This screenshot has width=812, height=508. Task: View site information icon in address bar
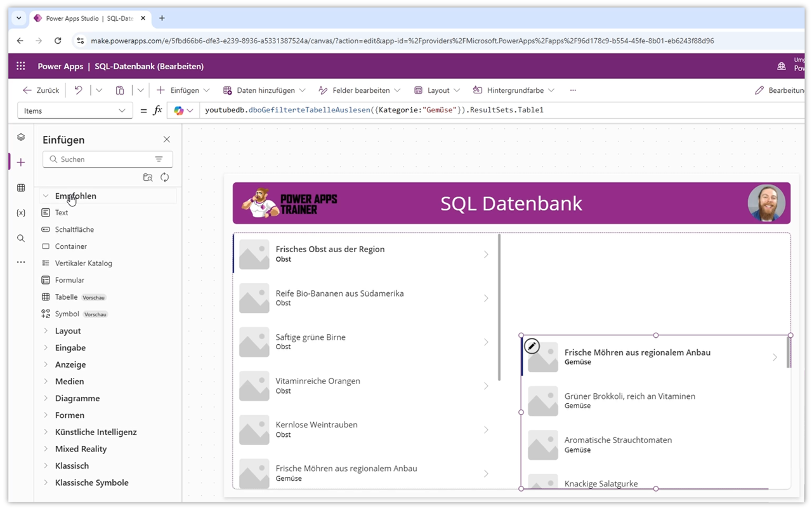click(x=80, y=41)
